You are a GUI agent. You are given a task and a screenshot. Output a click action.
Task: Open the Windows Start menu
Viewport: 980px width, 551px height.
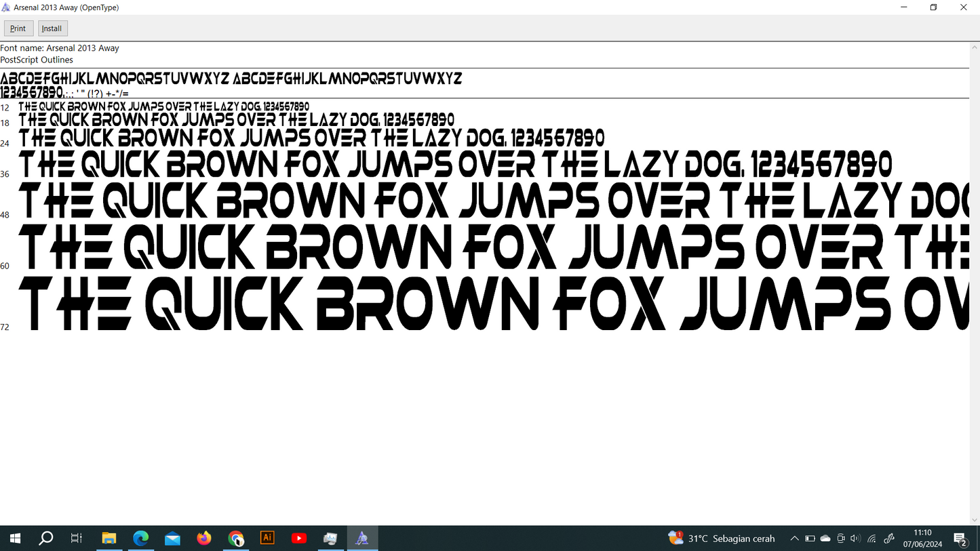click(x=15, y=539)
